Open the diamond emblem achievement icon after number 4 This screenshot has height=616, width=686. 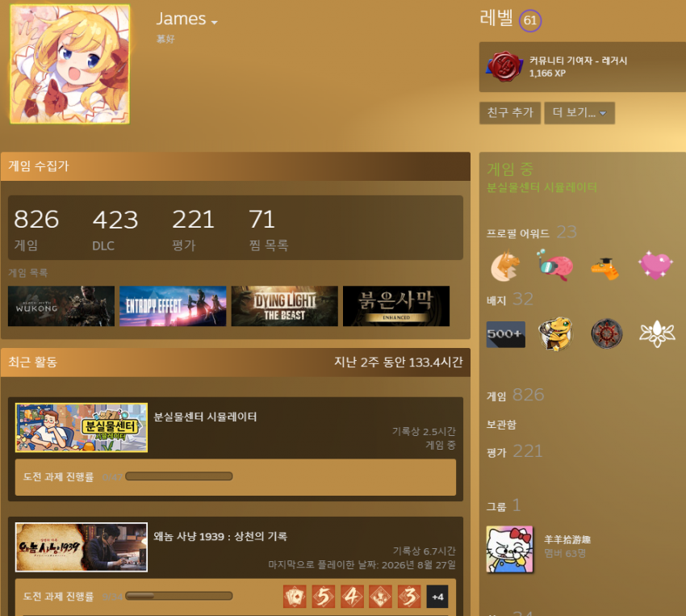pos(381,597)
